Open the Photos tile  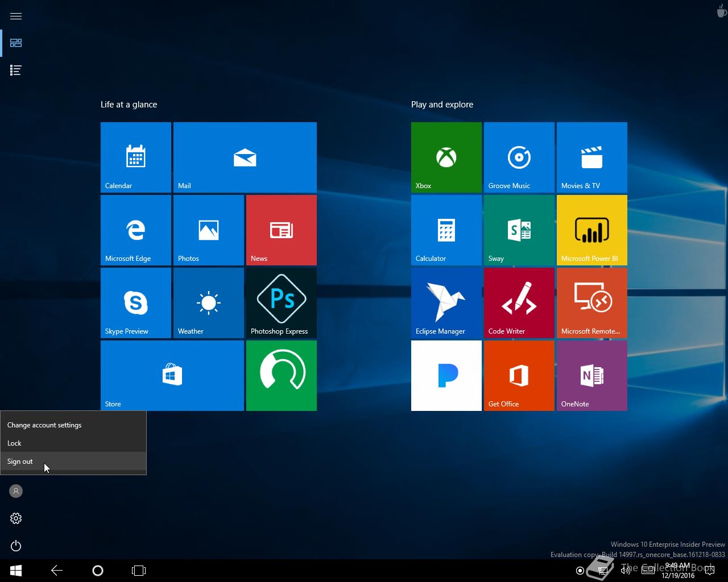[x=209, y=230]
